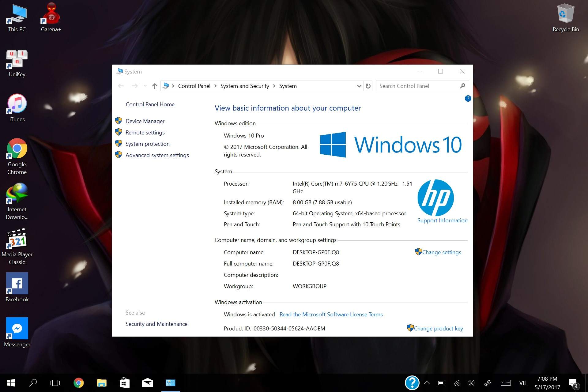Open Advanced system settings
Viewport: 588px width, 392px height.
157,155
